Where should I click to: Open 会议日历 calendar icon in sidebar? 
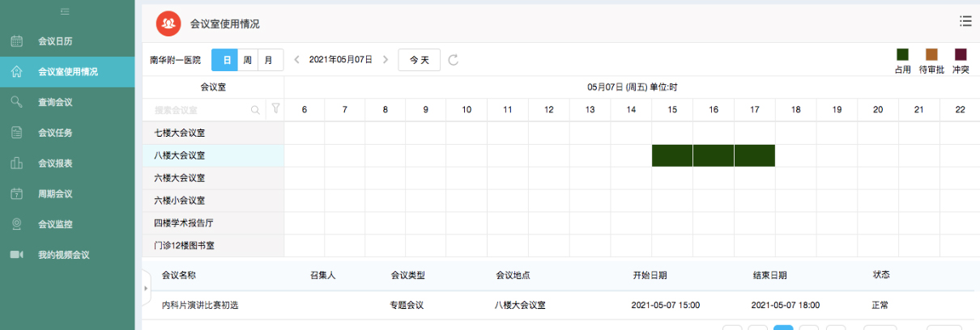[x=16, y=41]
